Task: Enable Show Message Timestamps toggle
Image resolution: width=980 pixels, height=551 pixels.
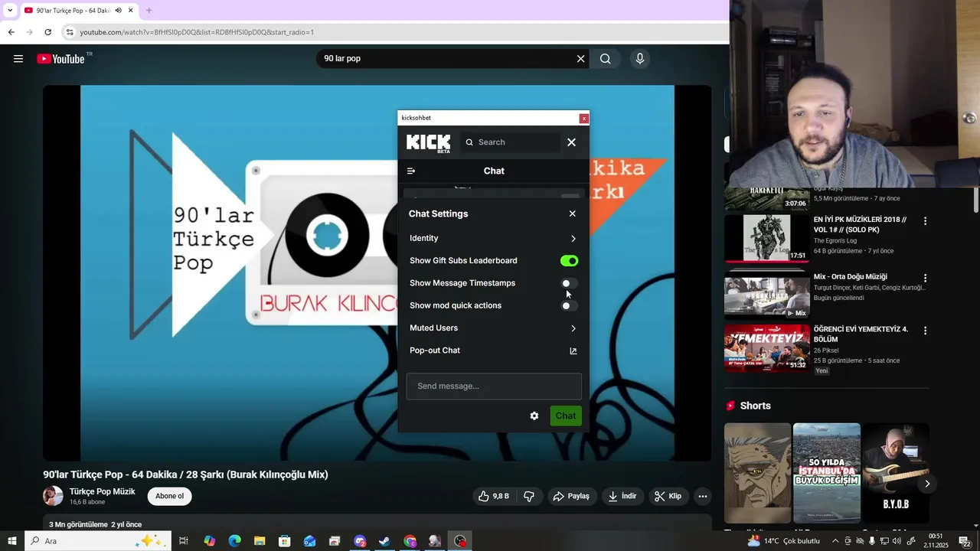Action: pyautogui.click(x=569, y=283)
